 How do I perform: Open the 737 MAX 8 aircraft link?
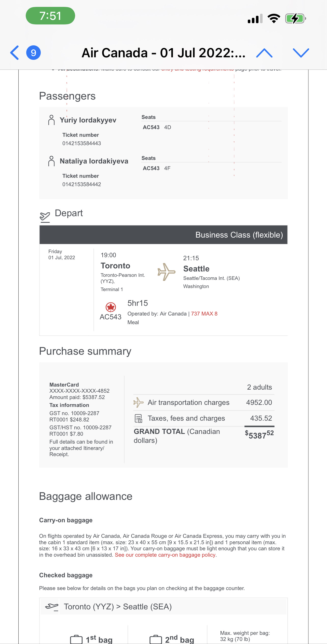click(204, 314)
